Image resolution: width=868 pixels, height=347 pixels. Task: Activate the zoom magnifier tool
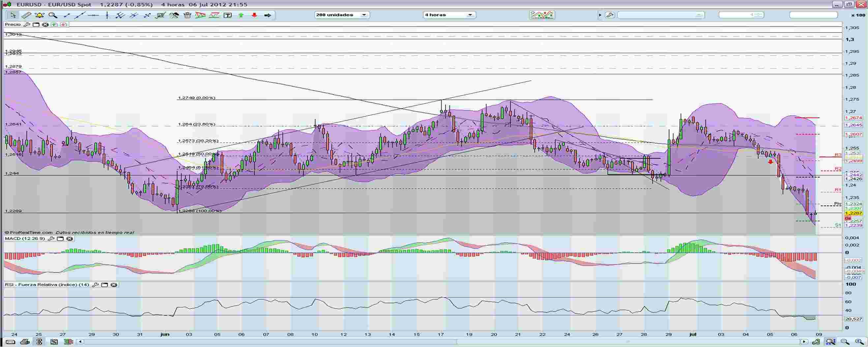coord(52,15)
